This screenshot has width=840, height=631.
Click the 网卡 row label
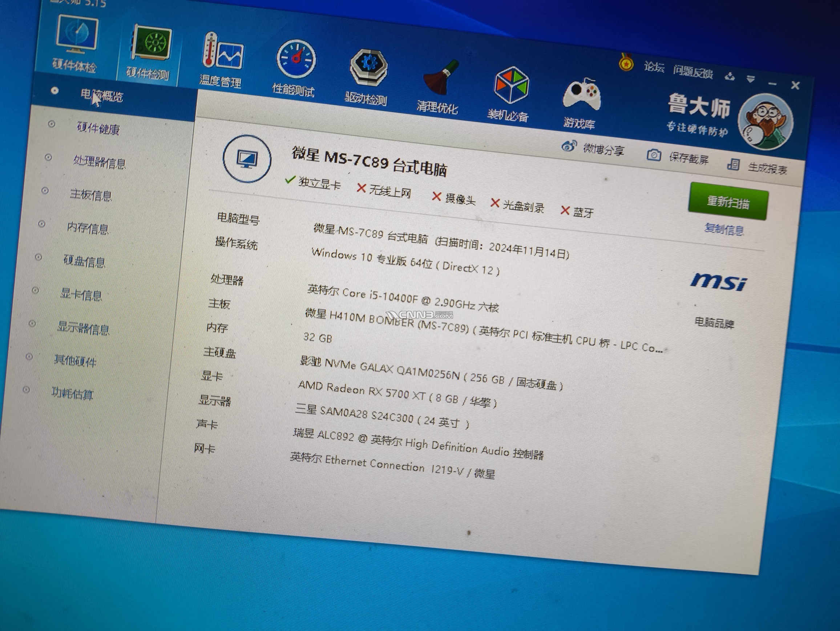click(x=205, y=448)
